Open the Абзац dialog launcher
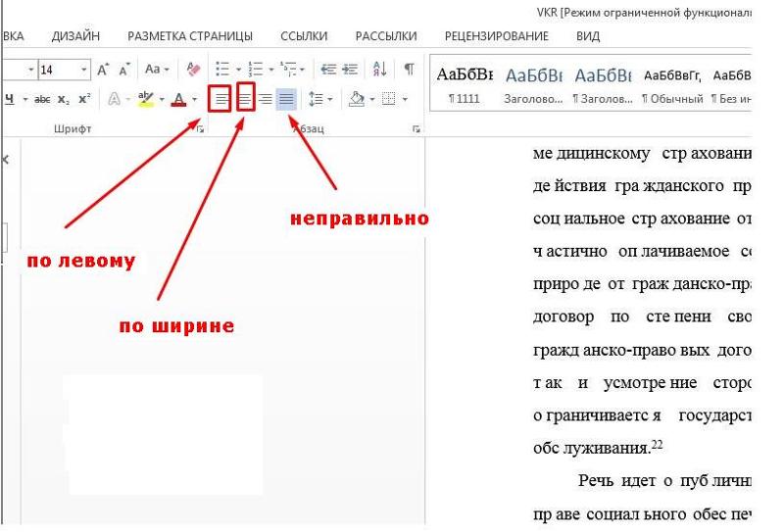Screen dimensions: 784x532 (416, 129)
